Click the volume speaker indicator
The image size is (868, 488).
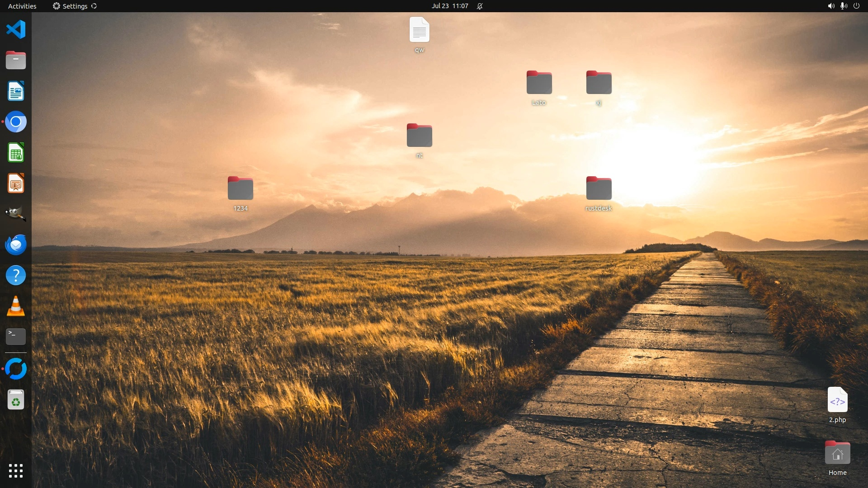click(831, 6)
